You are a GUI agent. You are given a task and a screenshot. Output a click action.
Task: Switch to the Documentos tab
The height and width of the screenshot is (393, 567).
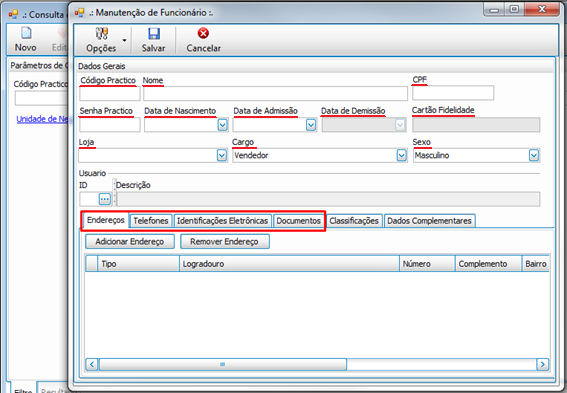click(x=299, y=221)
